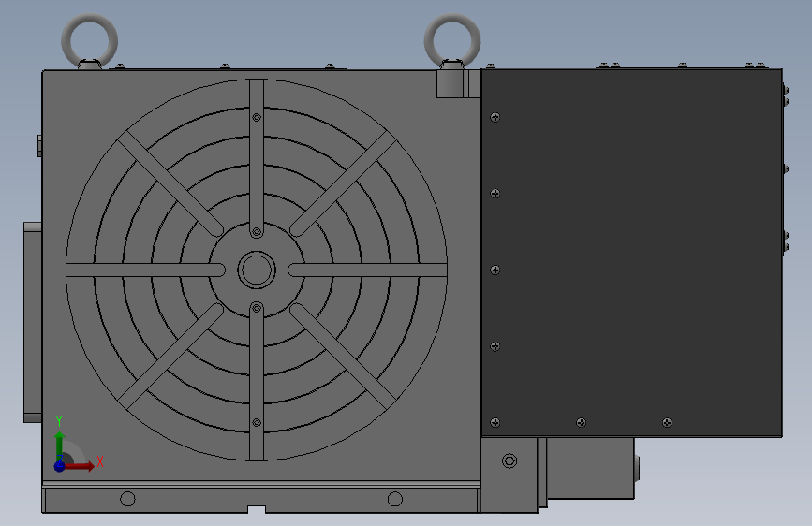The width and height of the screenshot is (812, 526).
Task: Select the center bore of the rotary table
Action: pyautogui.click(x=257, y=270)
